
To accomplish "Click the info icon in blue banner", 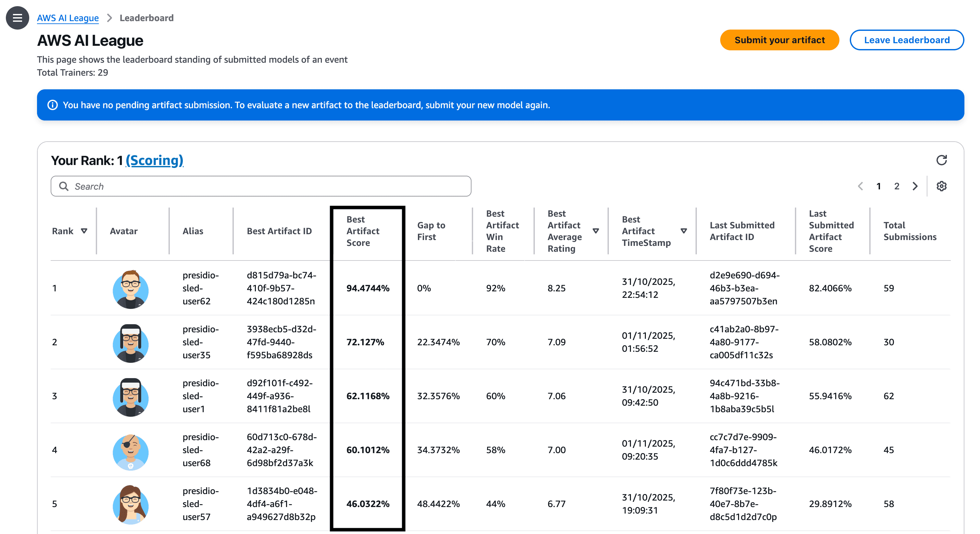I will click(x=53, y=105).
